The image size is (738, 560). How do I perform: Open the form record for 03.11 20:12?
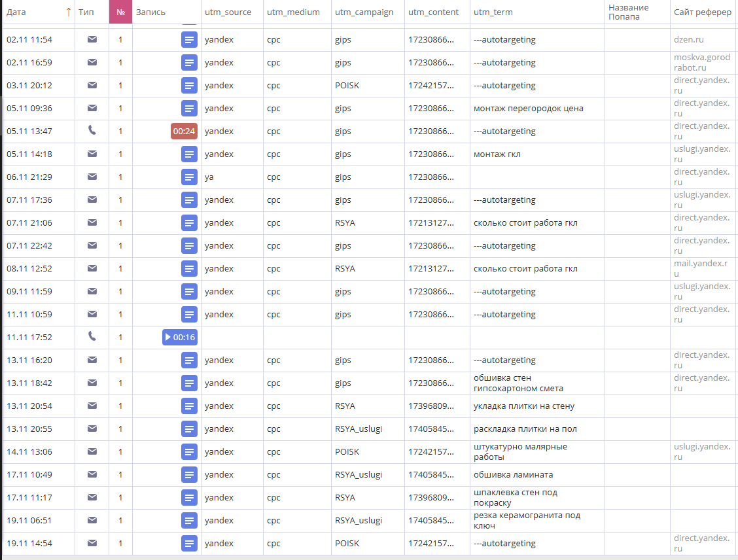(188, 86)
